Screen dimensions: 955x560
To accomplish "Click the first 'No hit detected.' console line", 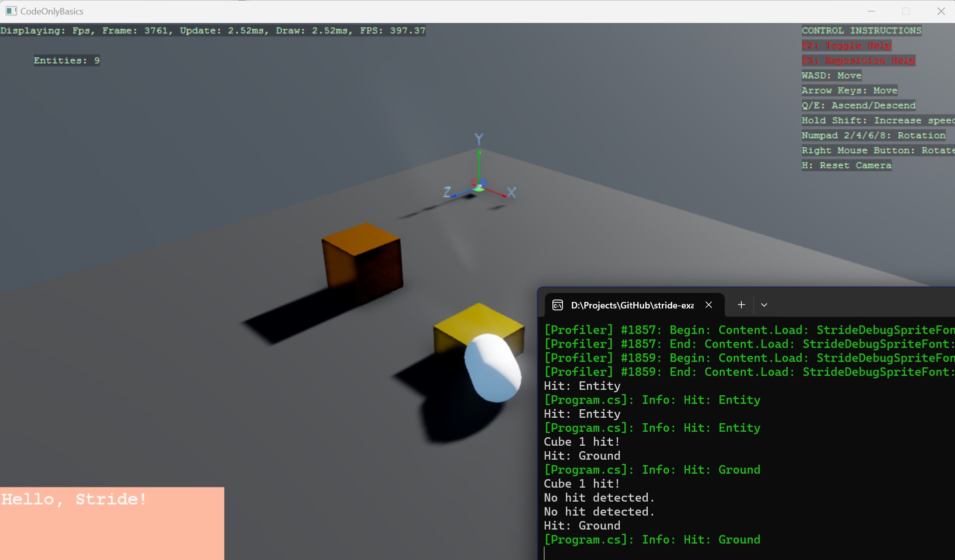I will [599, 498].
